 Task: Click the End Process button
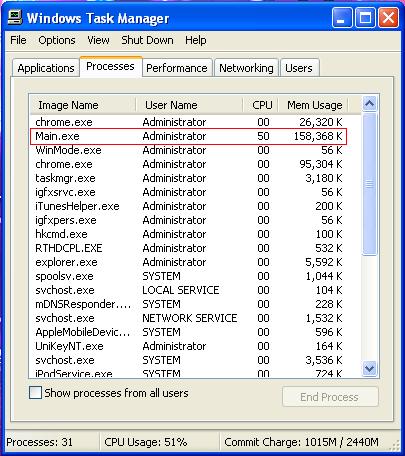(x=330, y=397)
